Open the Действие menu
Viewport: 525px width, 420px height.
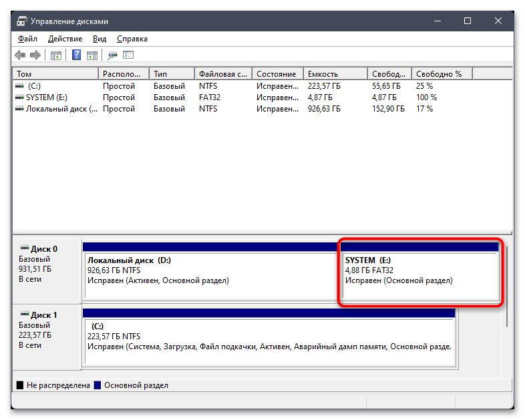click(65, 39)
